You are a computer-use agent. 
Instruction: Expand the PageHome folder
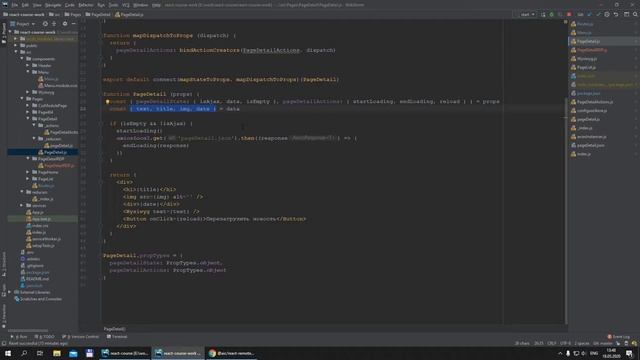pos(28,172)
